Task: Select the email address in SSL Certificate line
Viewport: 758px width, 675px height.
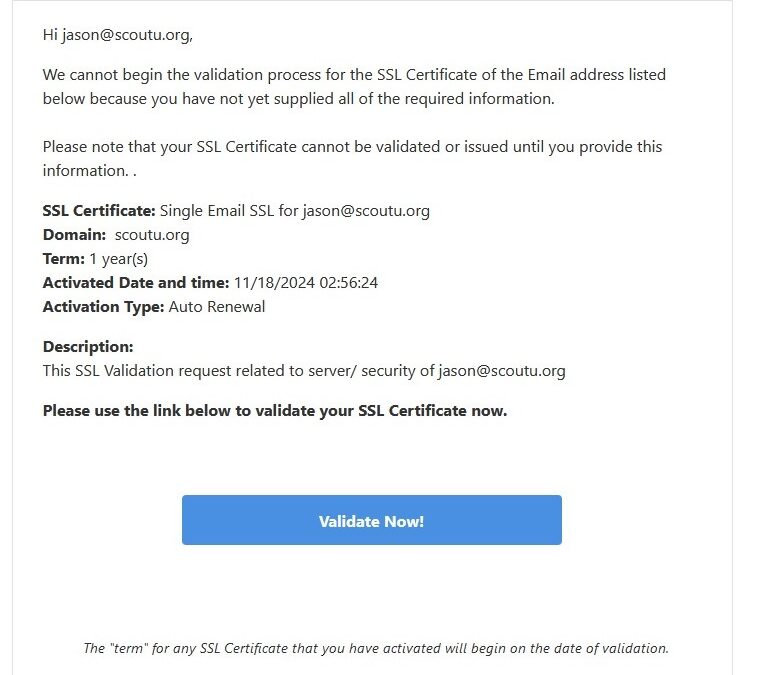Action: click(x=366, y=211)
